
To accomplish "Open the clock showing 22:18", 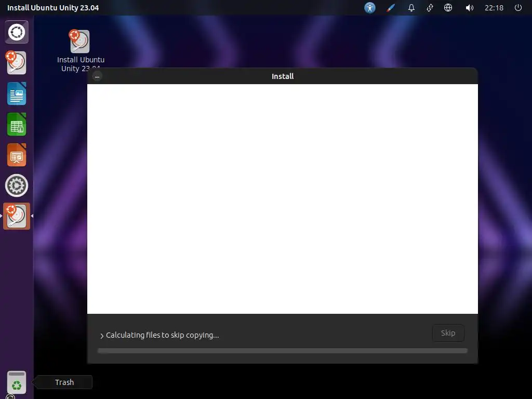I will point(494,7).
